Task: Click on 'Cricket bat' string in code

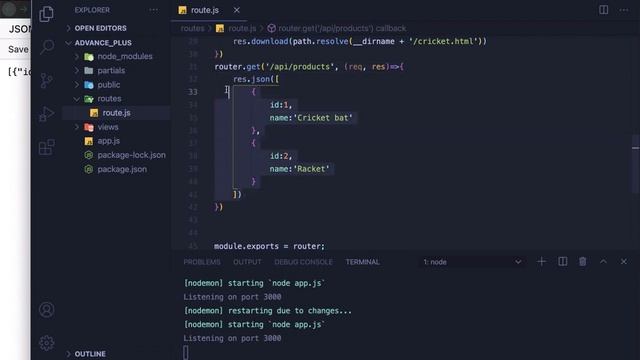Action: coord(323,118)
